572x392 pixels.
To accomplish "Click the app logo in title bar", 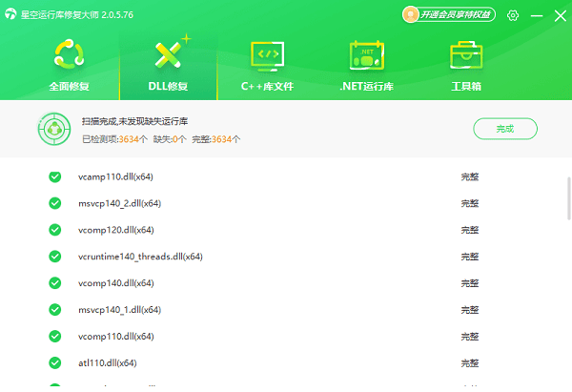I will pyautogui.click(x=10, y=14).
